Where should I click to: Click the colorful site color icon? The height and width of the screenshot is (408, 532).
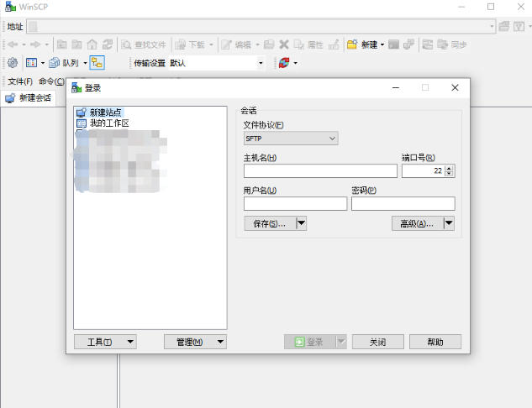pyautogui.click(x=283, y=63)
